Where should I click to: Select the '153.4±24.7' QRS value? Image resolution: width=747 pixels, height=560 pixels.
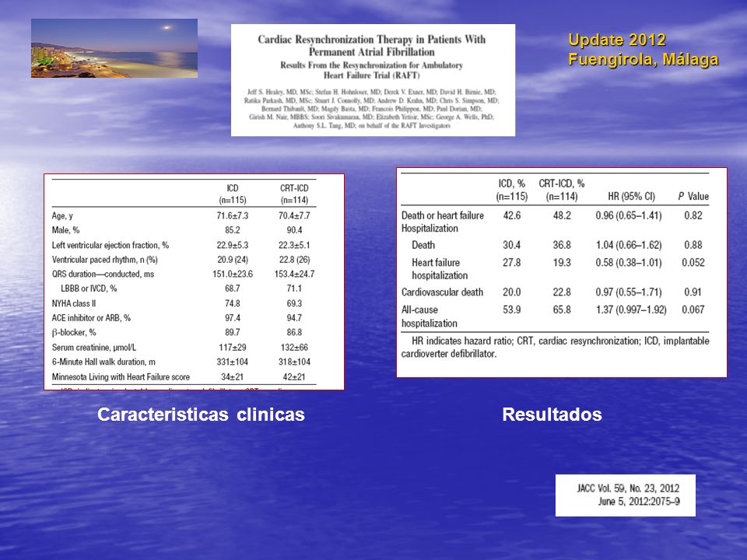click(294, 275)
